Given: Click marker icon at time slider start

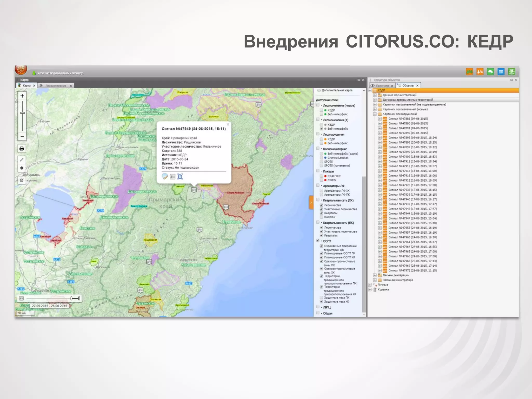Looking at the screenshot, I should click(22, 298).
